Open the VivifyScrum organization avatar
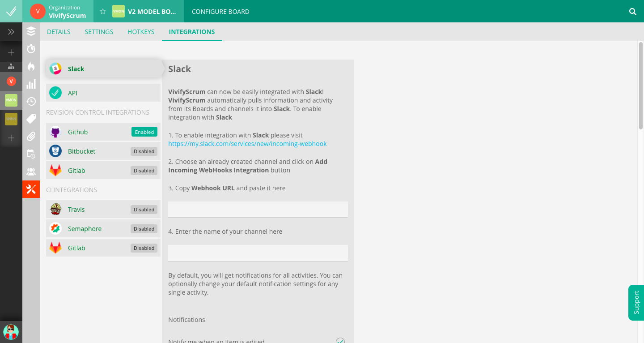644x343 pixels. [38, 11]
